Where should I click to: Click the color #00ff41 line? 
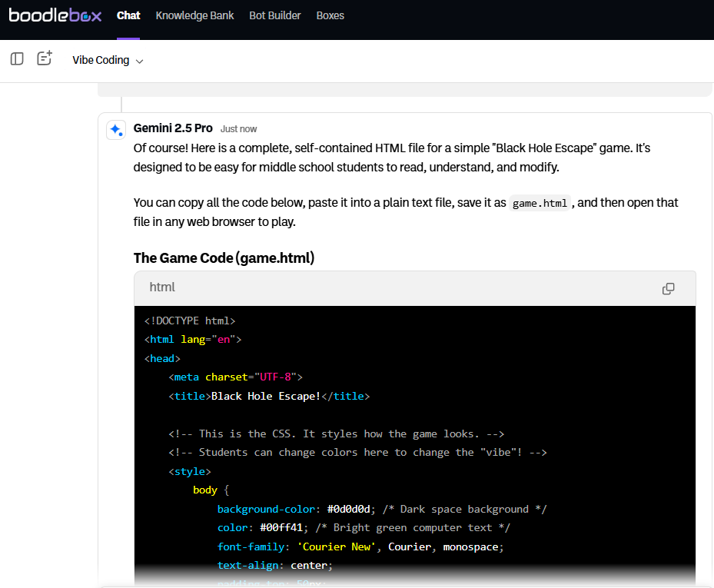point(364,528)
